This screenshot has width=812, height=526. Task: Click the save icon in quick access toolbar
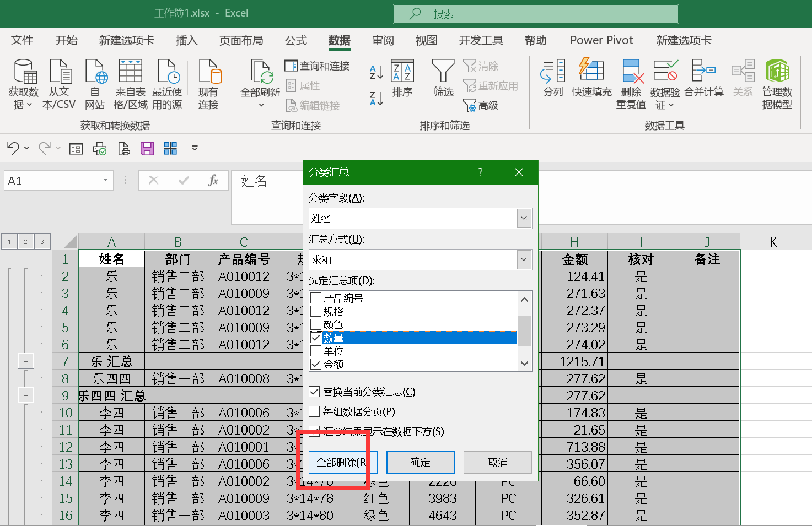click(x=147, y=148)
